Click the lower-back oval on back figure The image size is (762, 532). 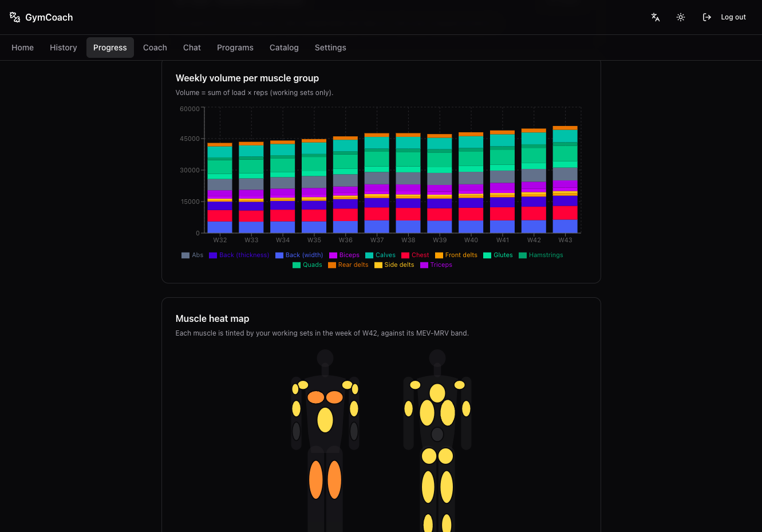click(x=437, y=434)
